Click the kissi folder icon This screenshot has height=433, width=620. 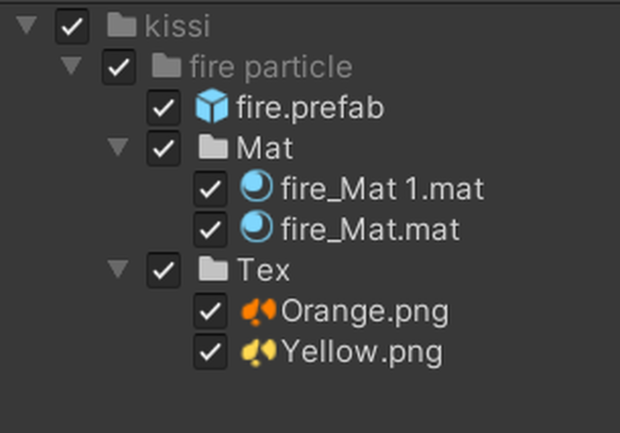pos(121,25)
